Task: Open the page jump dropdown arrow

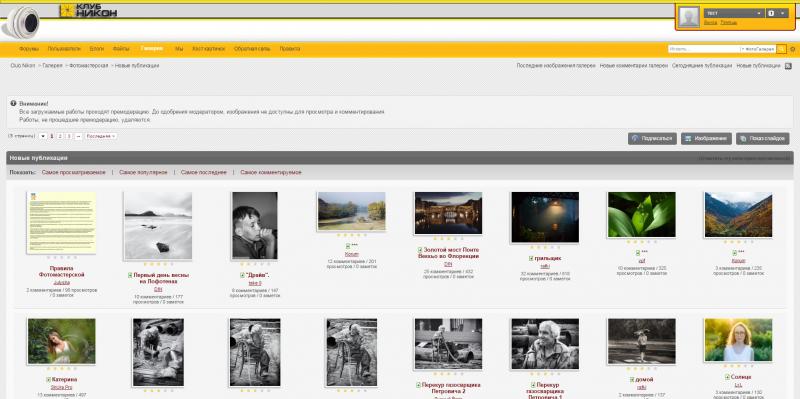Action: tap(43, 136)
